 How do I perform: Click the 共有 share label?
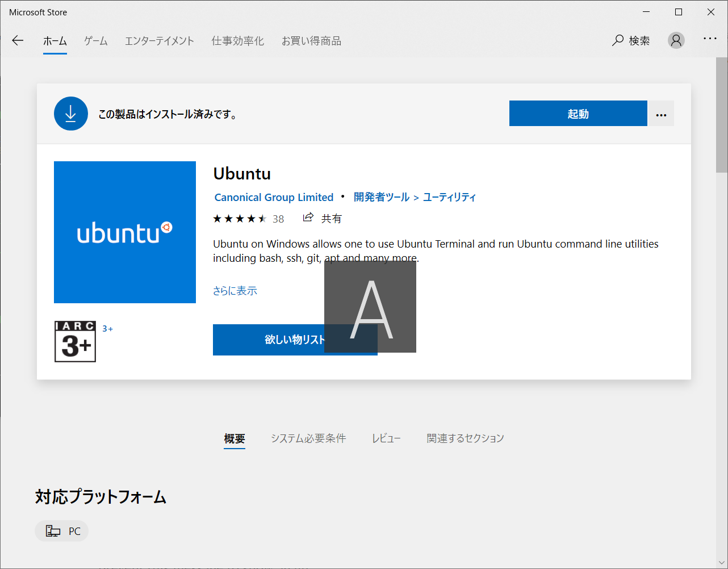(332, 219)
